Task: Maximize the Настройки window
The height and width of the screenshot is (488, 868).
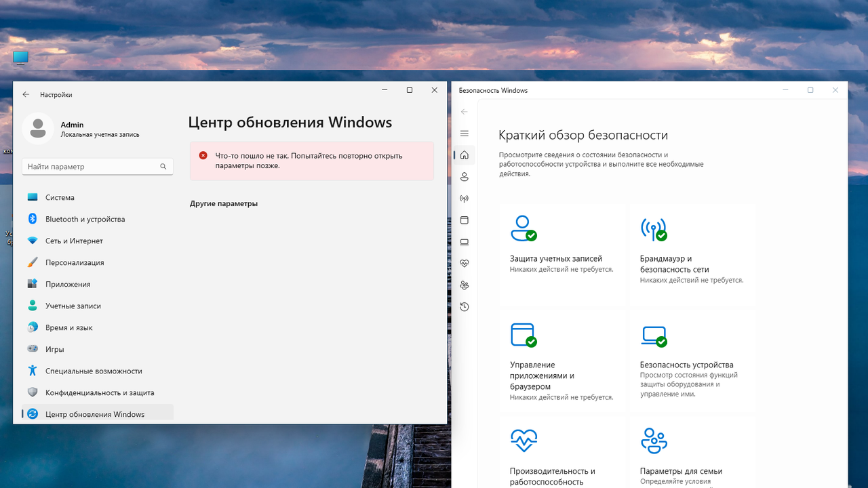Action: click(x=410, y=90)
